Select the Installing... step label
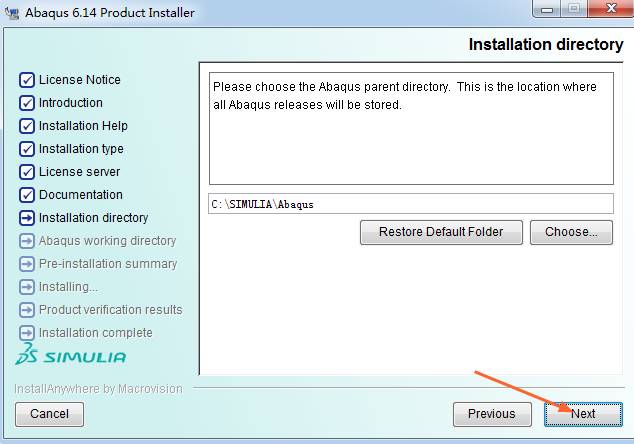Viewport: 634px width, 444px height. tap(68, 287)
